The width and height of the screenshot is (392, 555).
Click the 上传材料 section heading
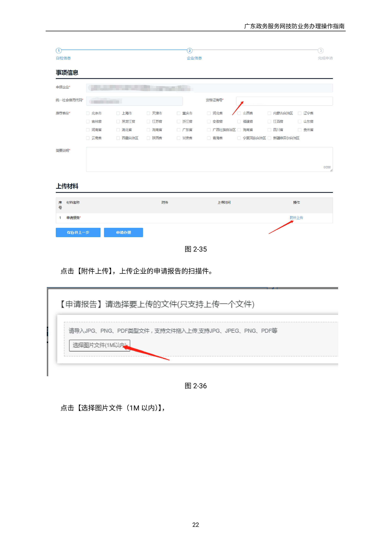(x=67, y=186)
